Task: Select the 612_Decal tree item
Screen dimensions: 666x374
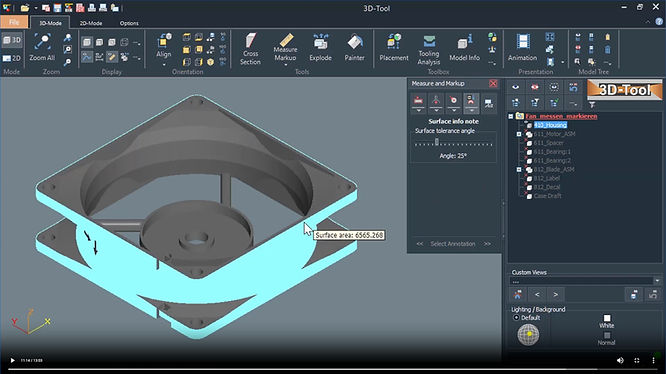Action: pos(547,187)
